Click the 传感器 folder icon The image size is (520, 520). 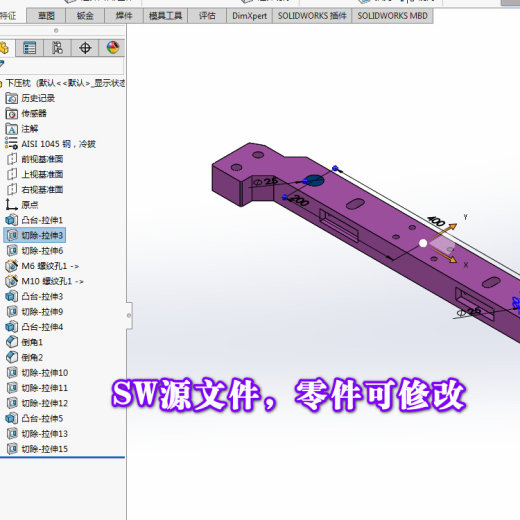(12, 113)
